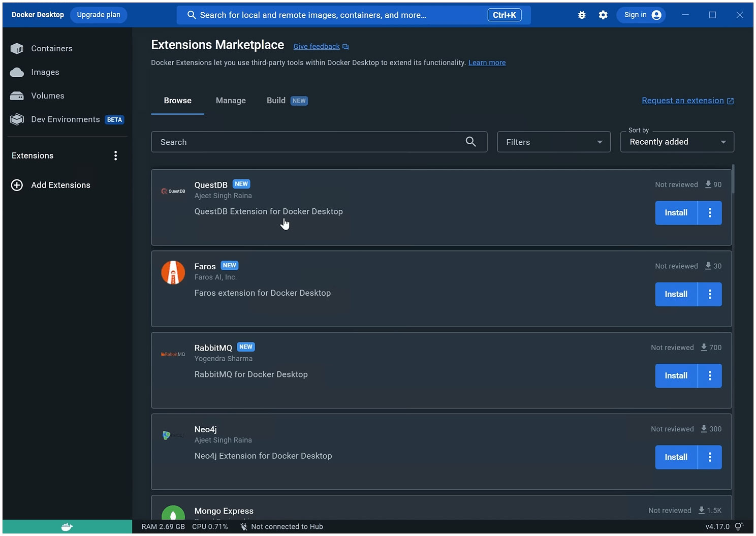Image resolution: width=756 pixels, height=536 pixels.
Task: Go to Containers in the sidebar
Action: pyautogui.click(x=52, y=49)
